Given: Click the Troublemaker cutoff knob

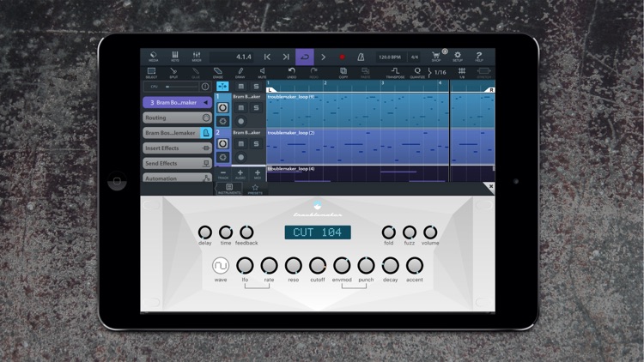Looking at the screenshot, I should [x=318, y=266].
